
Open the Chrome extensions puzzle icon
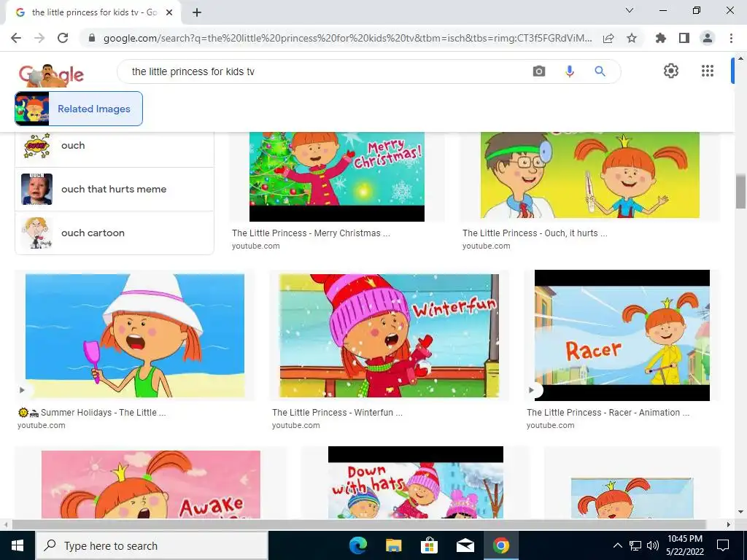[661, 38]
